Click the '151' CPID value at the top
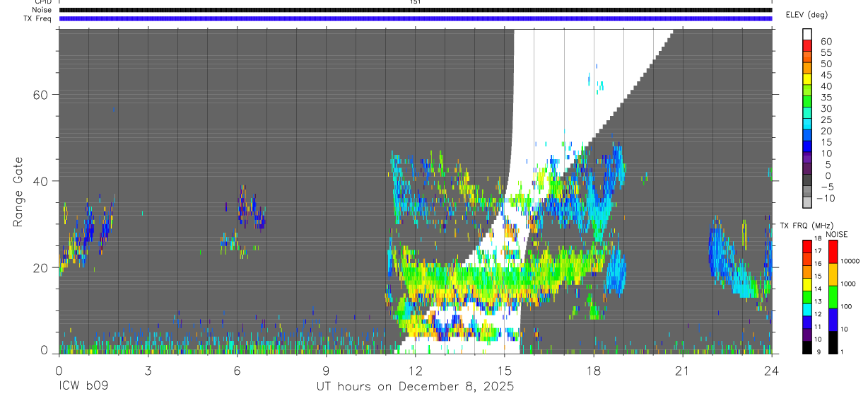The height and width of the screenshot is (401, 868). pos(415,2)
